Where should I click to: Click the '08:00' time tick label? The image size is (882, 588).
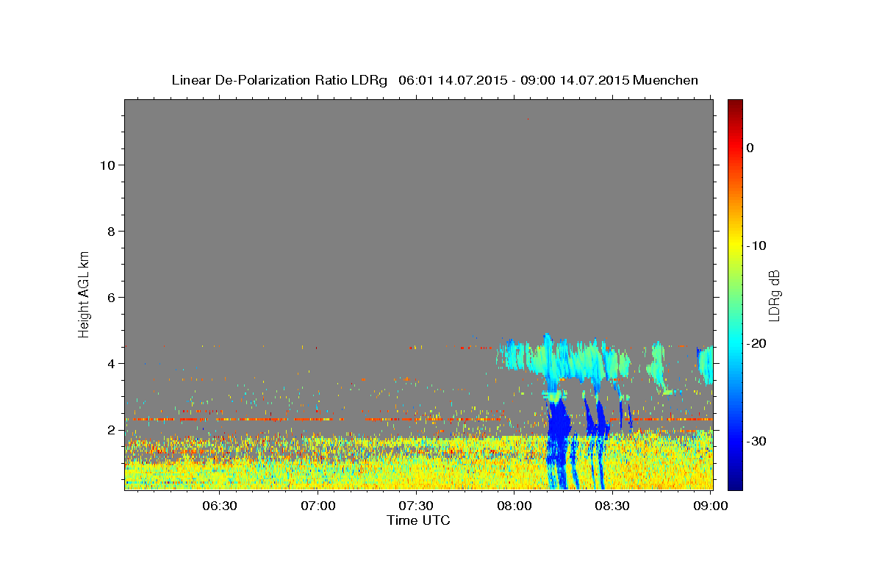point(514,506)
